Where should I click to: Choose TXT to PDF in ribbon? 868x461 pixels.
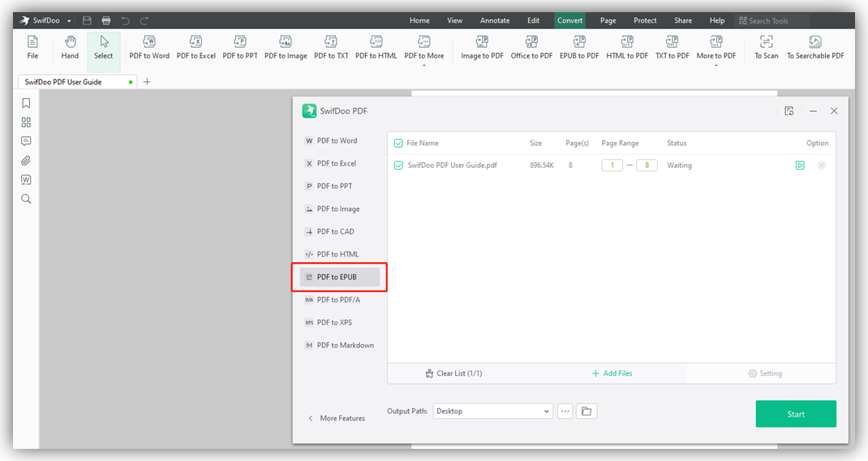point(672,48)
